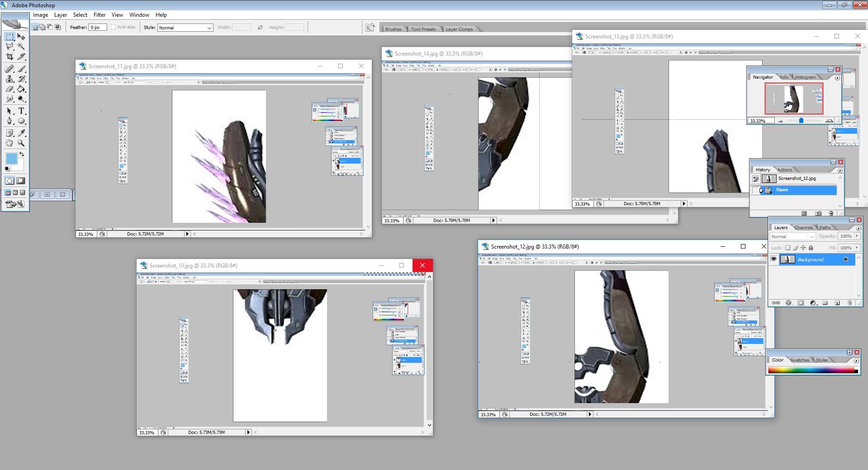868x470 pixels.
Task: Choose Subtract from Selection mode
Action: click(x=50, y=27)
